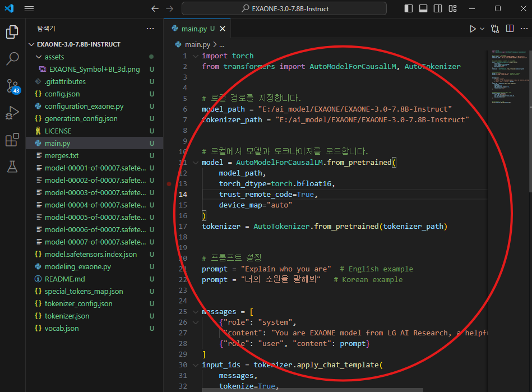Viewport: 532px width, 392px height.
Task: Open the .gitattributes file
Action: [x=94, y=81]
